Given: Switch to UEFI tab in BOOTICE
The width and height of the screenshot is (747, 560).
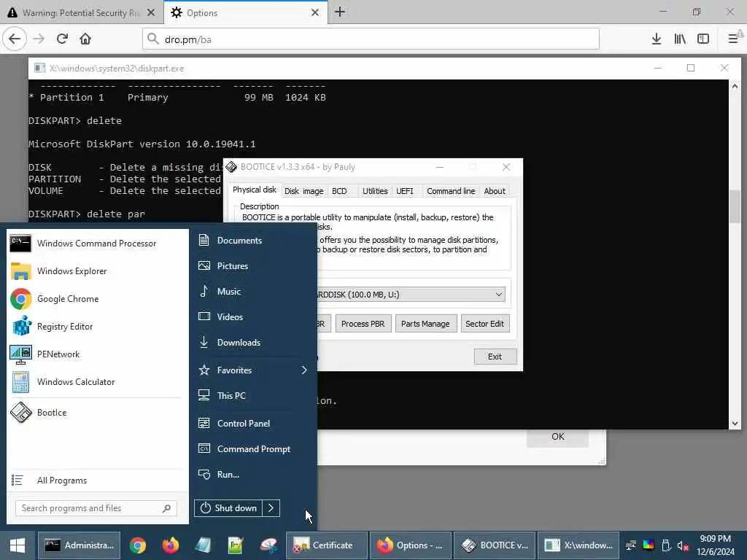Looking at the screenshot, I should pyautogui.click(x=405, y=191).
